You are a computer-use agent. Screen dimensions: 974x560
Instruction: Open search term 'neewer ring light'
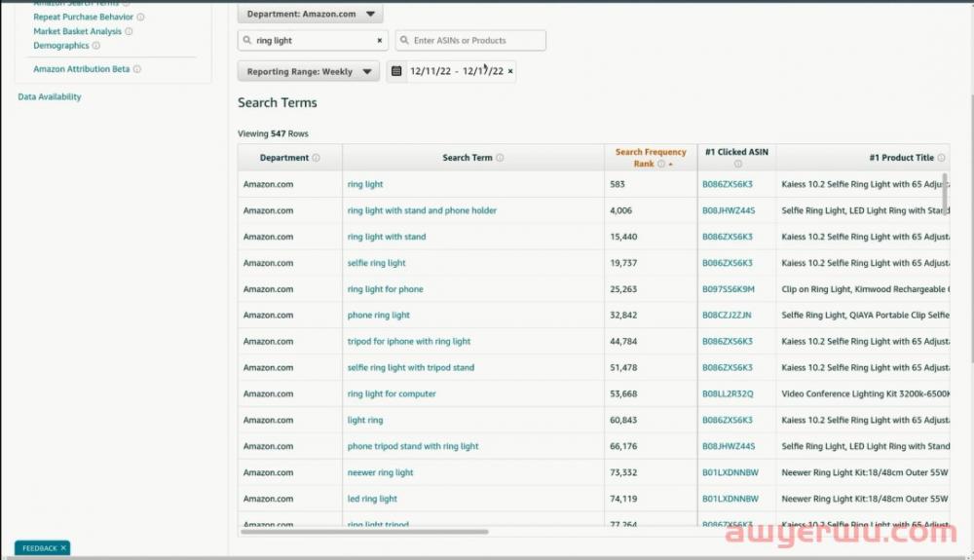coord(380,472)
